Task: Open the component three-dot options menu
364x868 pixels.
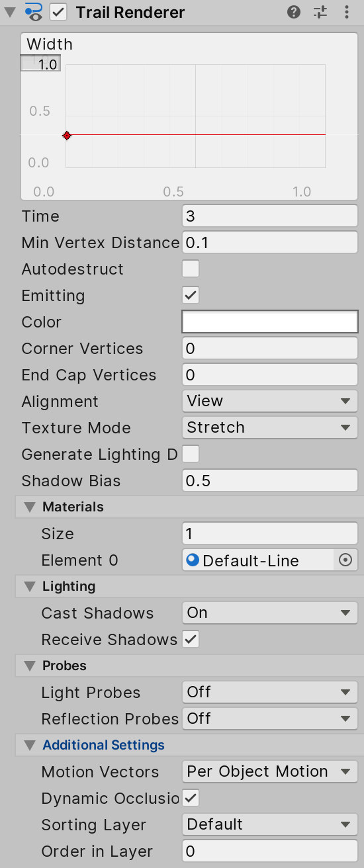Action: point(347,12)
